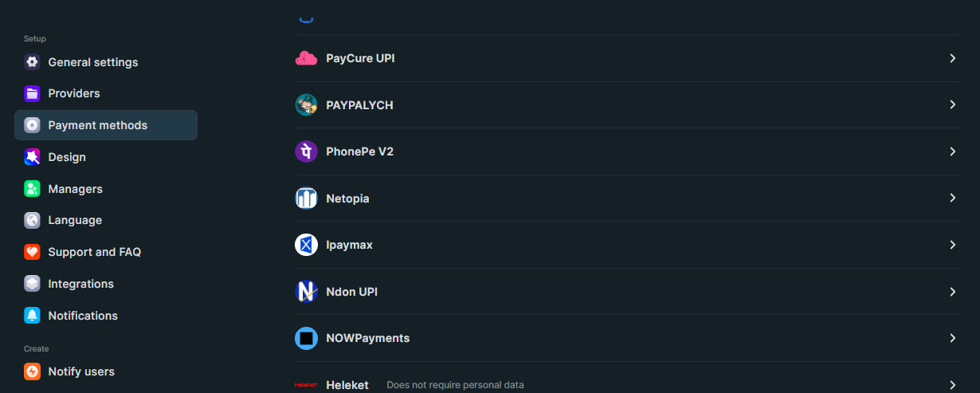Click the General settings gear icon
The height and width of the screenshot is (393, 980).
coord(32,62)
